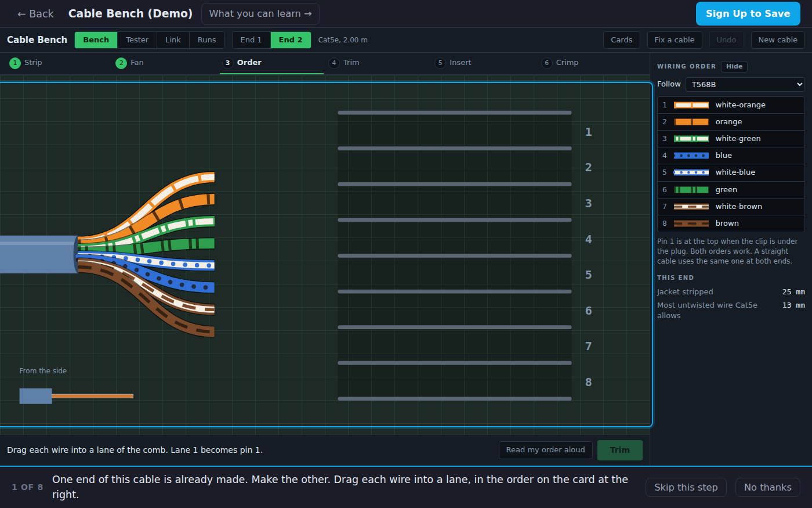The image size is (812, 508).
Task: Jump to step 4 Trim
Action: click(345, 63)
